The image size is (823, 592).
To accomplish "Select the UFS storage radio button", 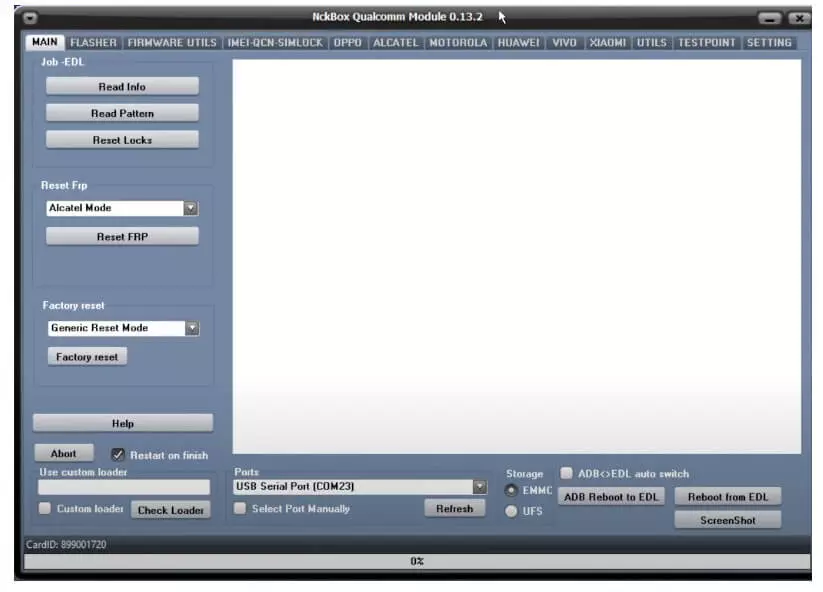I will coord(511,511).
